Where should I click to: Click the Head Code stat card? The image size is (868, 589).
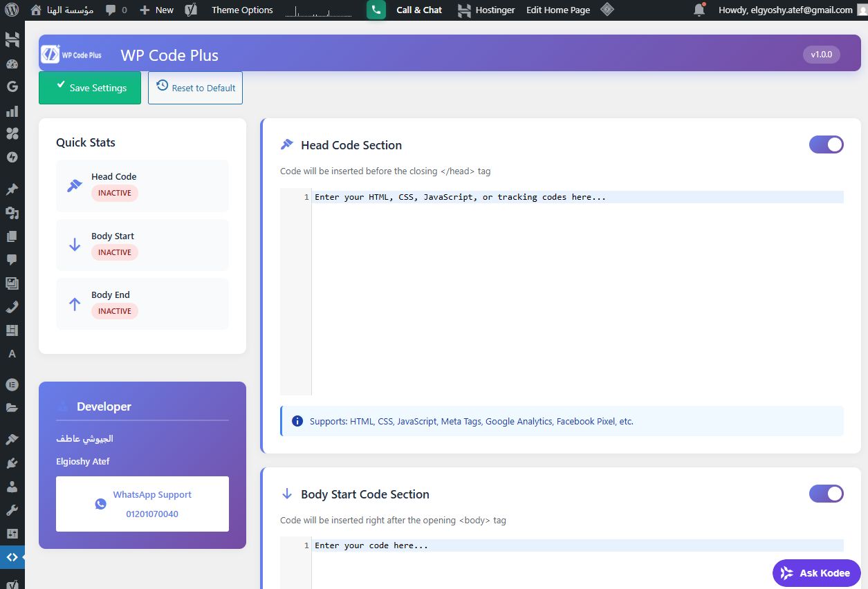click(x=142, y=185)
